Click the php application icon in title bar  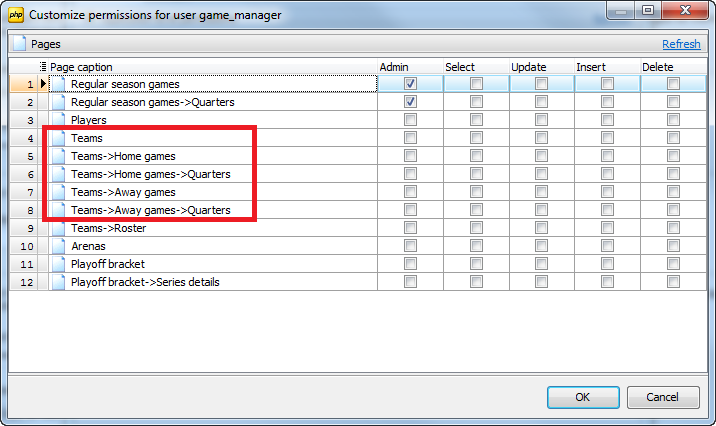point(16,14)
